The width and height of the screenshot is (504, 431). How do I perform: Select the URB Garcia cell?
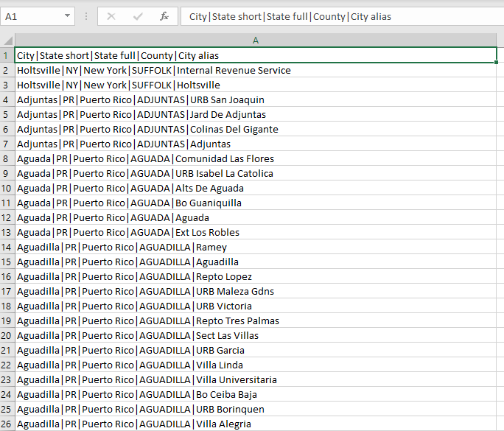tap(256, 351)
